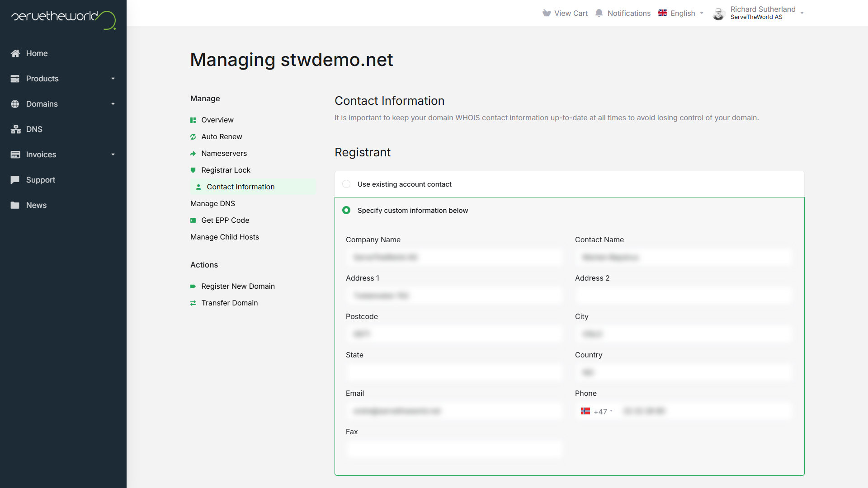The width and height of the screenshot is (868, 488).
Task: Click the Invoices card icon
Action: coord(15,155)
